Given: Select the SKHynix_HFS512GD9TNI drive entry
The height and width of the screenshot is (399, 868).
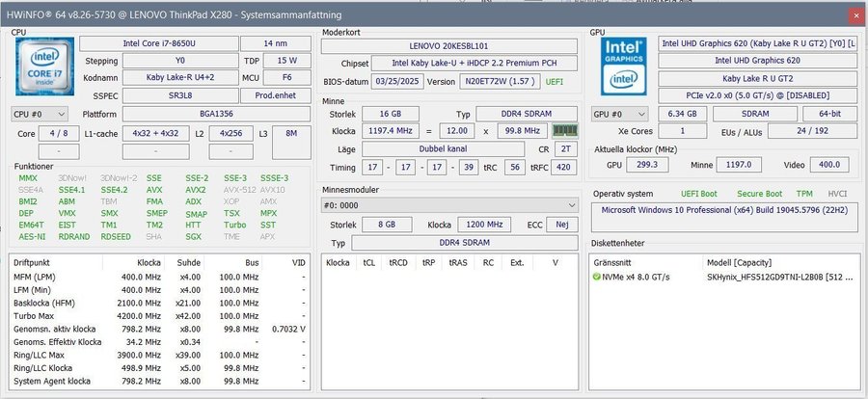Looking at the screenshot, I should (x=724, y=277).
